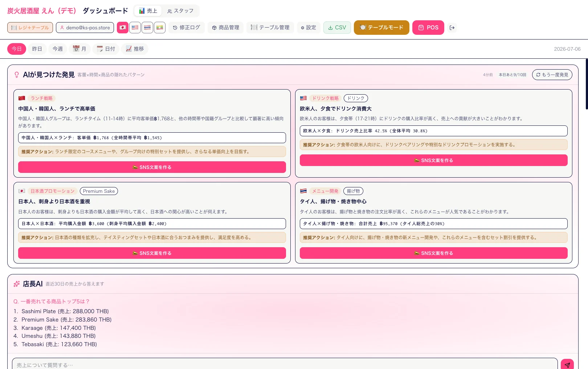The image size is (588, 369).
Task: Open 設定 settings
Action: pyautogui.click(x=309, y=28)
